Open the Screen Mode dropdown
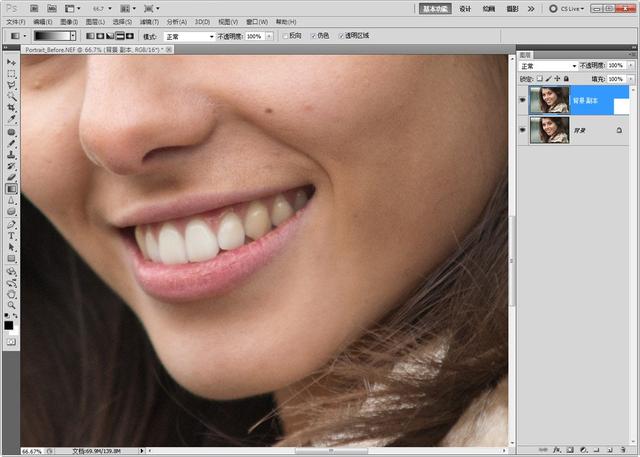The width and height of the screenshot is (640, 457). pos(151,9)
